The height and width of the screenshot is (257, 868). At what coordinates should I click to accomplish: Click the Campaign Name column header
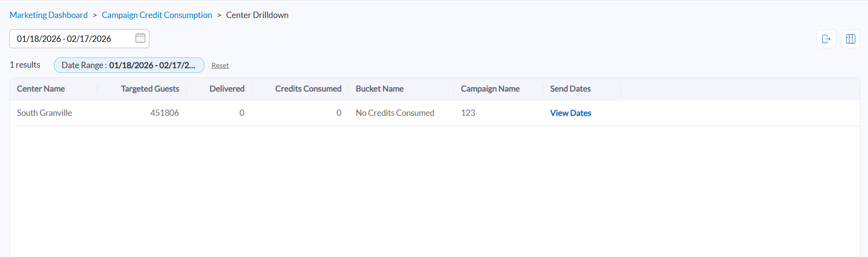point(490,89)
